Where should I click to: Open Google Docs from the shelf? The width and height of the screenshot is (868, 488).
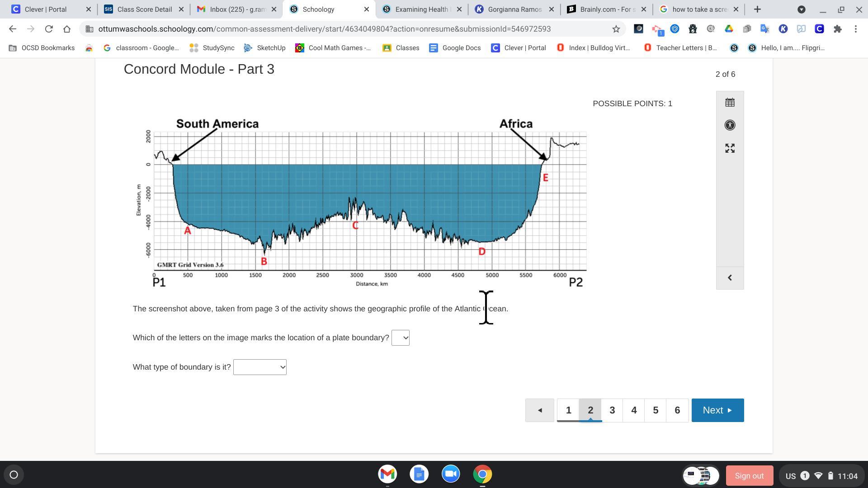pos(419,474)
